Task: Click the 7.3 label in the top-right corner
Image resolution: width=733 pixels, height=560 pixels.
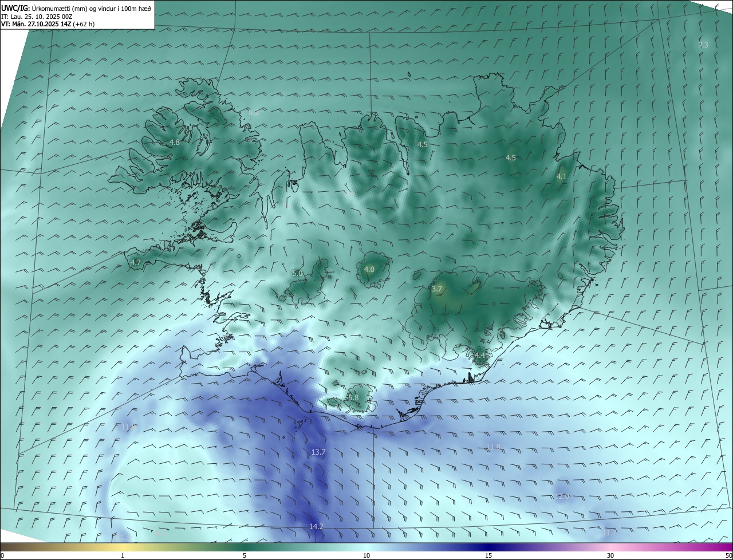Action: click(x=703, y=45)
